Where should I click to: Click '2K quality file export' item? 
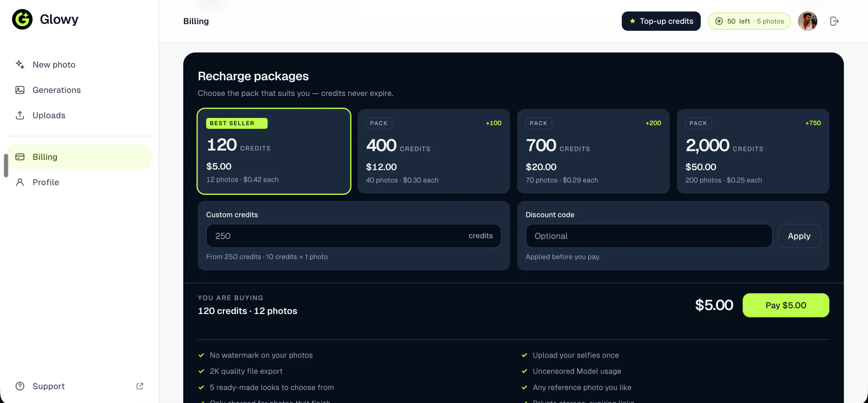[x=246, y=371]
